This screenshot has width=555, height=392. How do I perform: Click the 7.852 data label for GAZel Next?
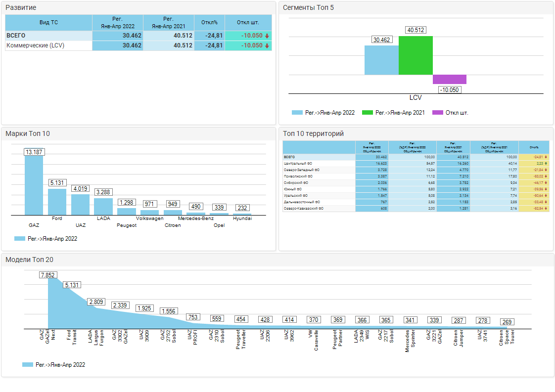point(48,275)
